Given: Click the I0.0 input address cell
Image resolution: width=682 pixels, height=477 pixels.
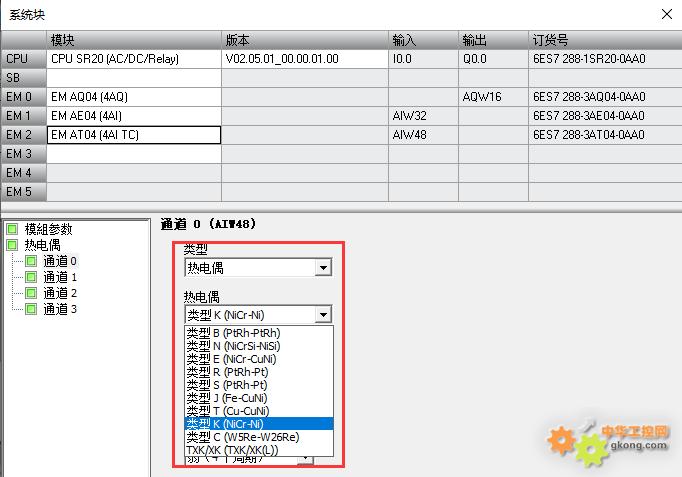Looking at the screenshot, I should 423,59.
